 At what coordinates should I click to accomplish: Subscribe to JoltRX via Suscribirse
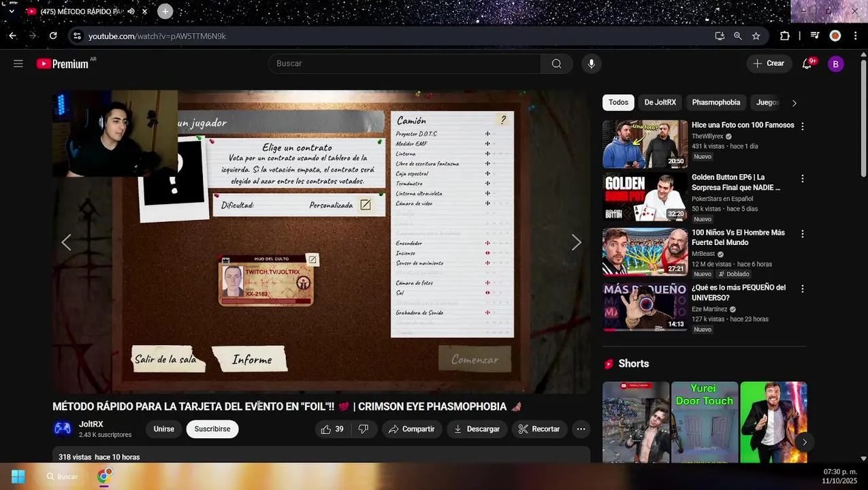212,429
